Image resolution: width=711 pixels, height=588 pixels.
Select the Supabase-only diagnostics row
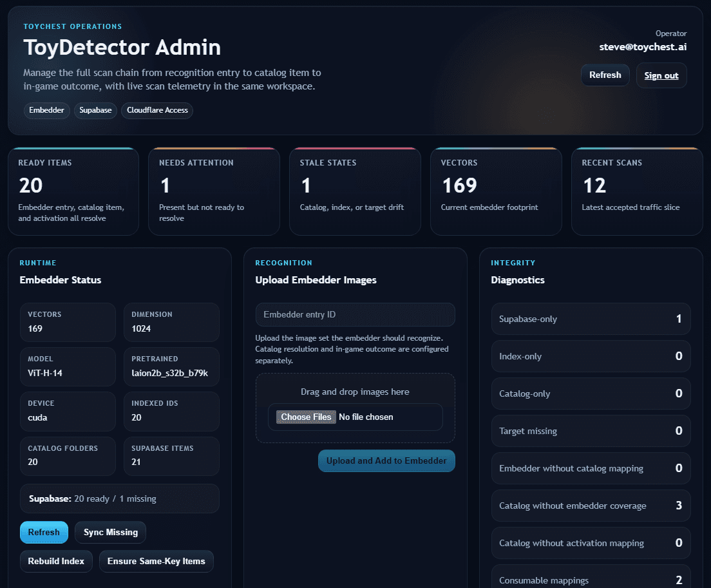pyautogui.click(x=591, y=319)
